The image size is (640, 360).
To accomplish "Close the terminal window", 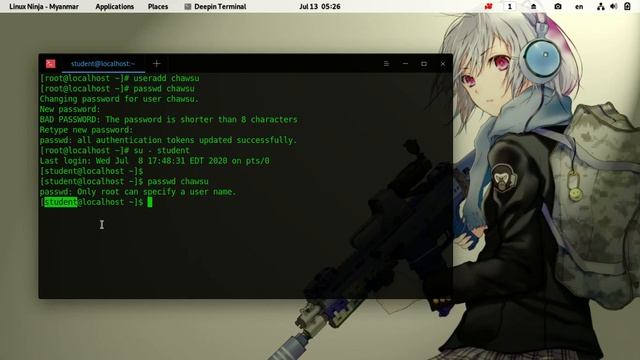I will point(442,64).
